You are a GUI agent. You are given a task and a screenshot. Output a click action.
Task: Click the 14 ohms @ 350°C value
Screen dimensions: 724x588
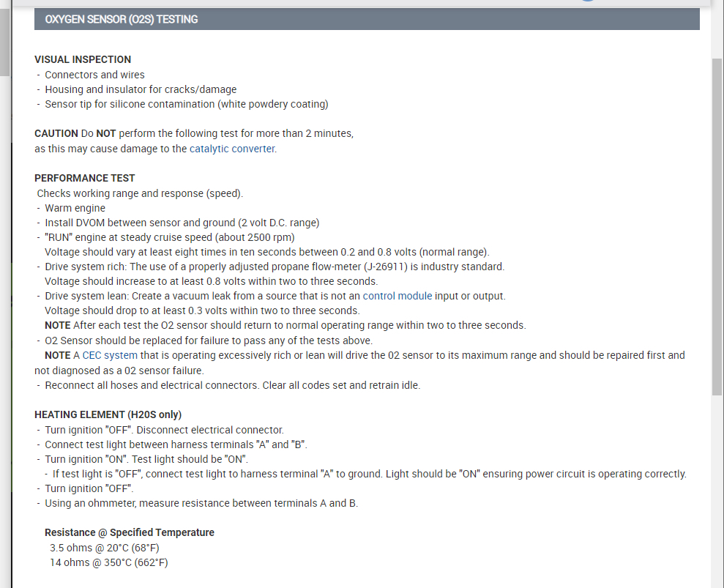(x=108, y=562)
